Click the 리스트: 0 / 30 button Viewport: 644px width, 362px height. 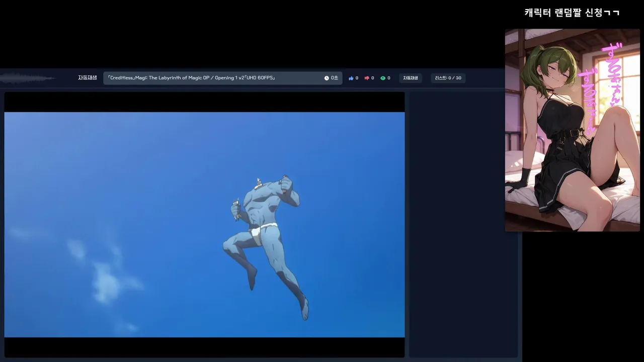click(x=448, y=78)
